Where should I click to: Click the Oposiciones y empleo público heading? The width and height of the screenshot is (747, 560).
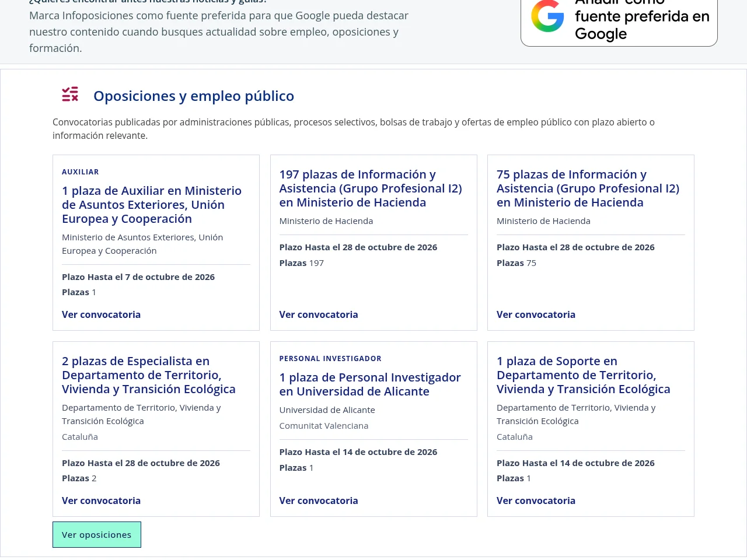coord(194,96)
